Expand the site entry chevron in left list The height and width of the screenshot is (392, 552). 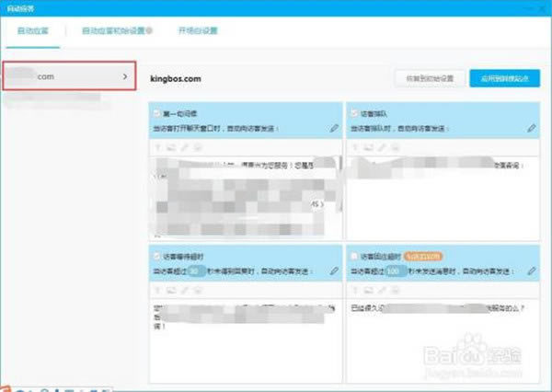click(125, 76)
